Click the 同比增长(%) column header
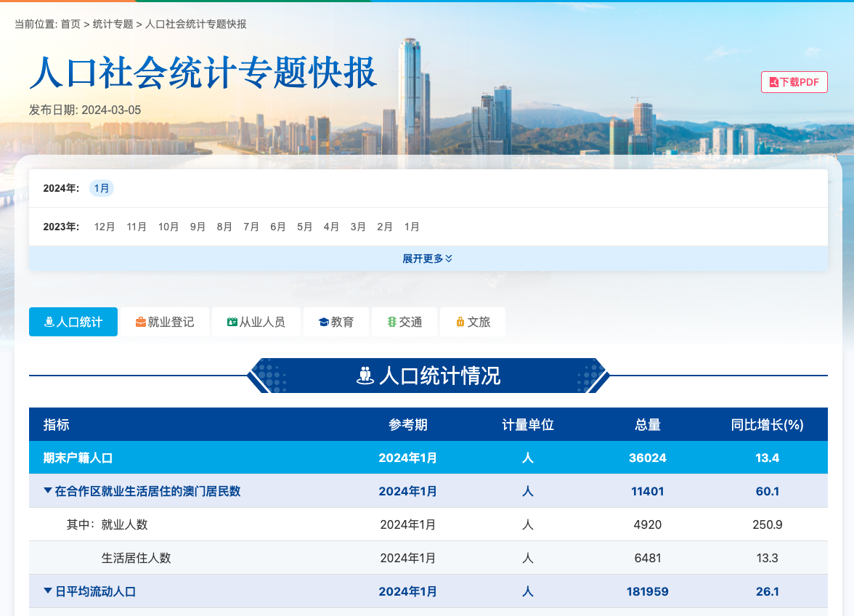This screenshot has height=616, width=854. tap(767, 425)
